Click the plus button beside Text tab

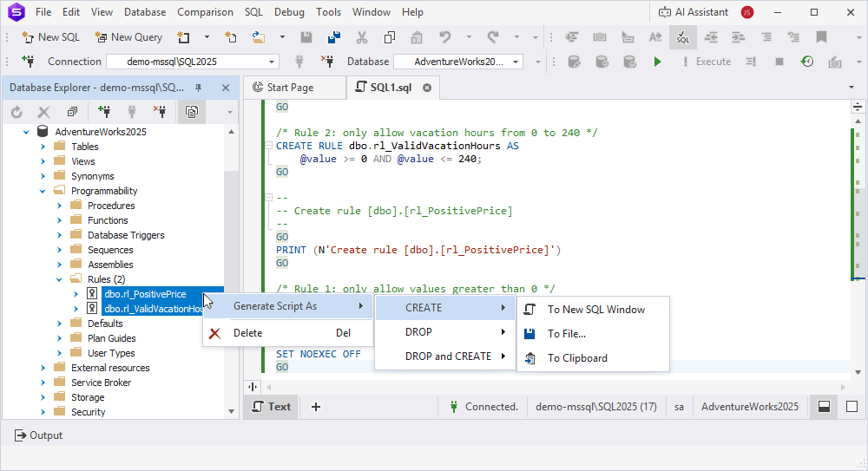pyautogui.click(x=316, y=407)
